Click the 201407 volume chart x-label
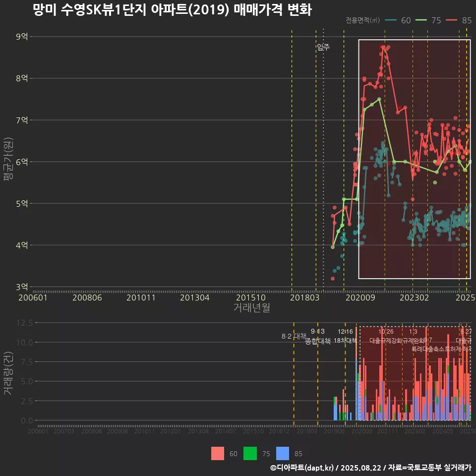Screen dimensions: 476x476 click(x=226, y=431)
